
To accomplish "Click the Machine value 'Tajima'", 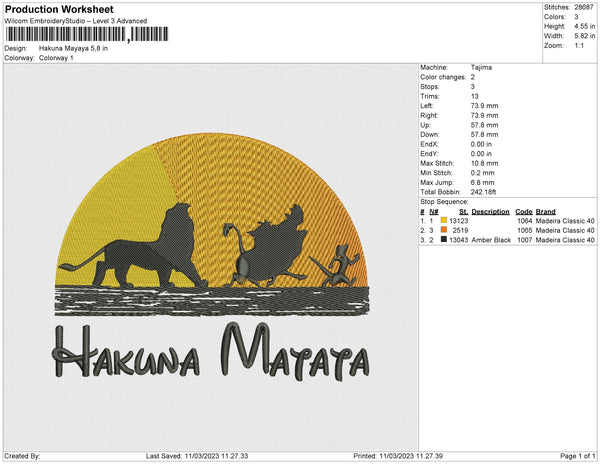I will pos(481,67).
